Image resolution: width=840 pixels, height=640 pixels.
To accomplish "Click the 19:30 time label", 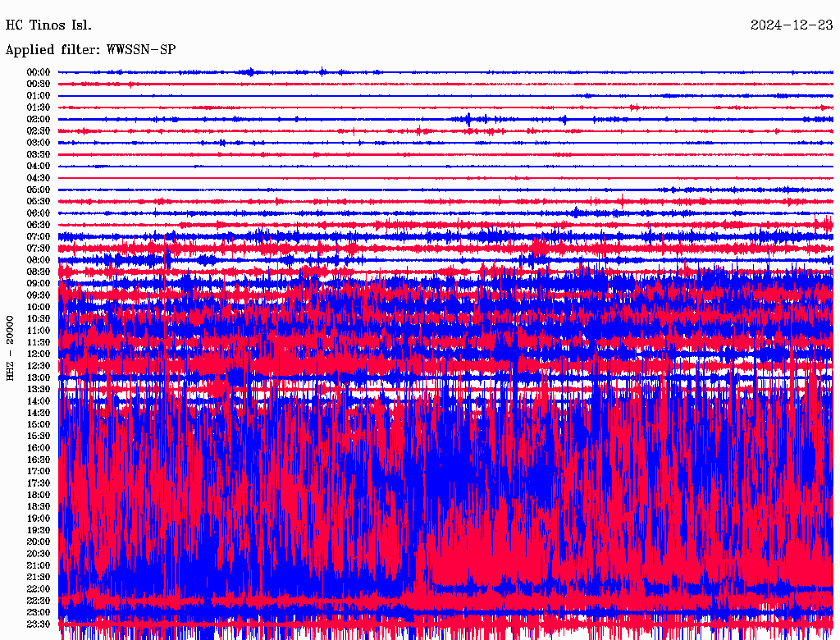I will (39, 530).
